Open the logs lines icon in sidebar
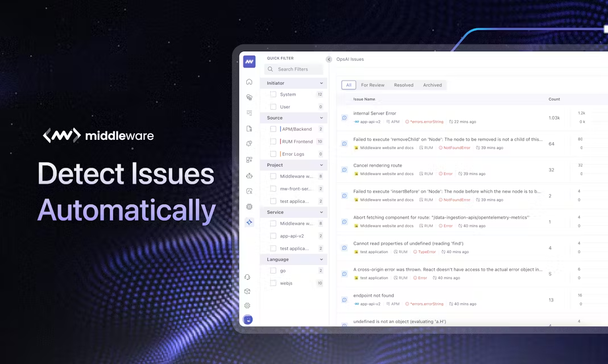The height and width of the screenshot is (364, 608). point(249,113)
